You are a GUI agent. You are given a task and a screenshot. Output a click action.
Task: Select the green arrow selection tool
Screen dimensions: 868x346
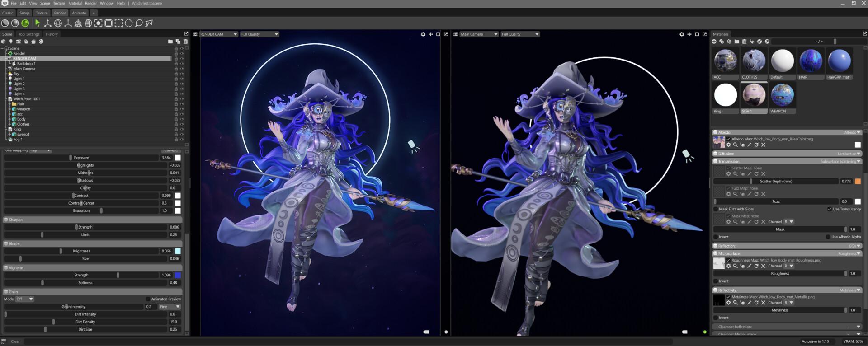[38, 23]
